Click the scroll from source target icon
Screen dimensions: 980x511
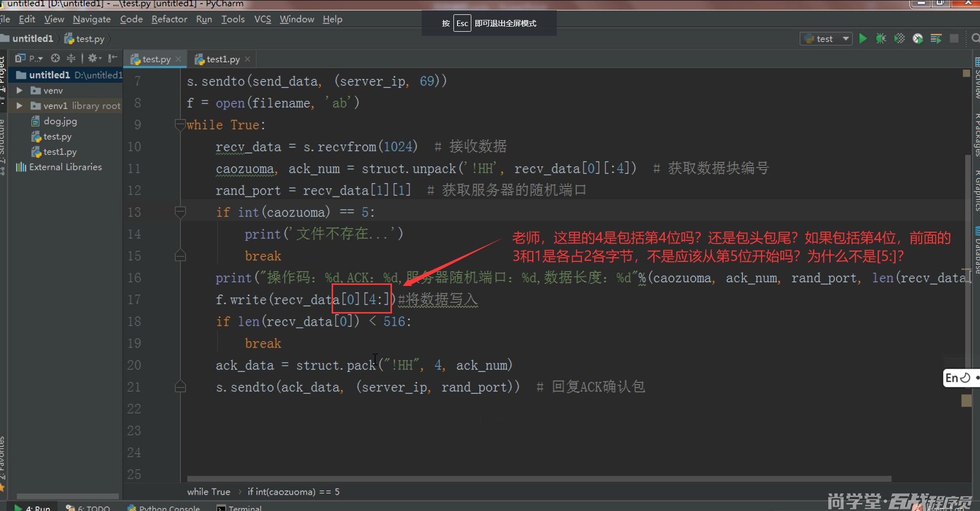[x=55, y=58]
